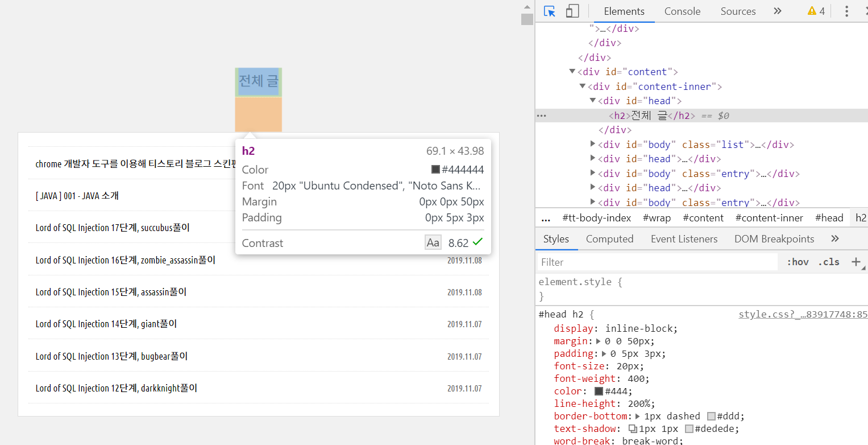Expand div id="body" class="list" node
Image resolution: width=868 pixels, height=445 pixels.
pyautogui.click(x=593, y=144)
